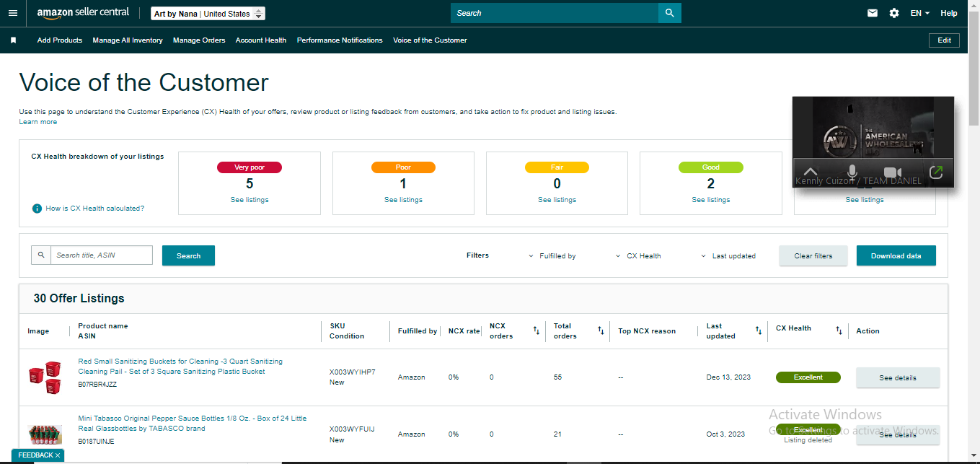Click the sanitizing buckets product thumbnail
The width and height of the screenshot is (980, 464).
pyautogui.click(x=45, y=377)
